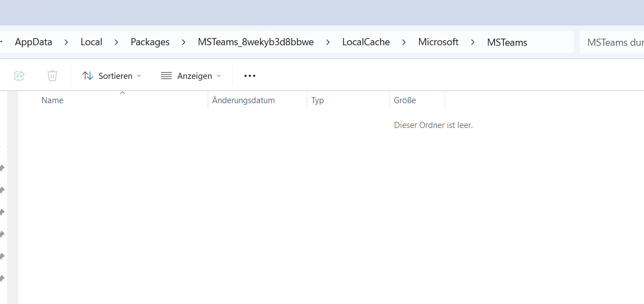Sort by Typ column header
This screenshot has height=304, width=644.
pyautogui.click(x=348, y=100)
